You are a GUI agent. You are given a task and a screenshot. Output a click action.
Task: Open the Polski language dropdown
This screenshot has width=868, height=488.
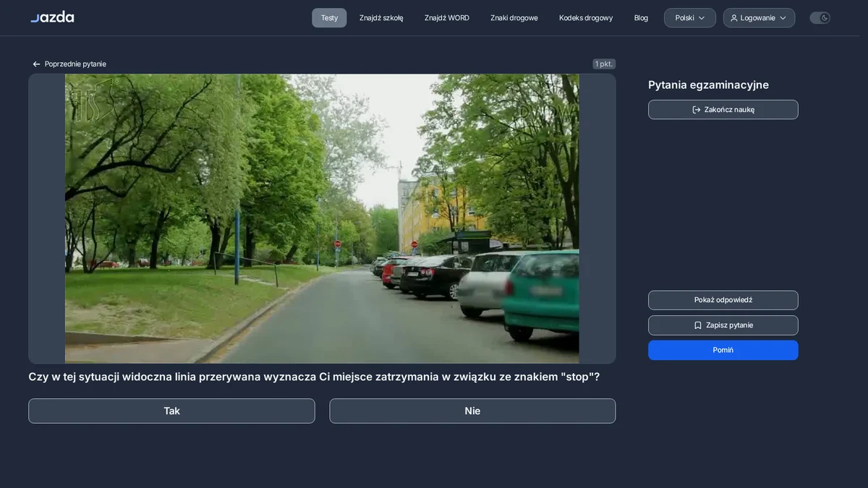(690, 18)
